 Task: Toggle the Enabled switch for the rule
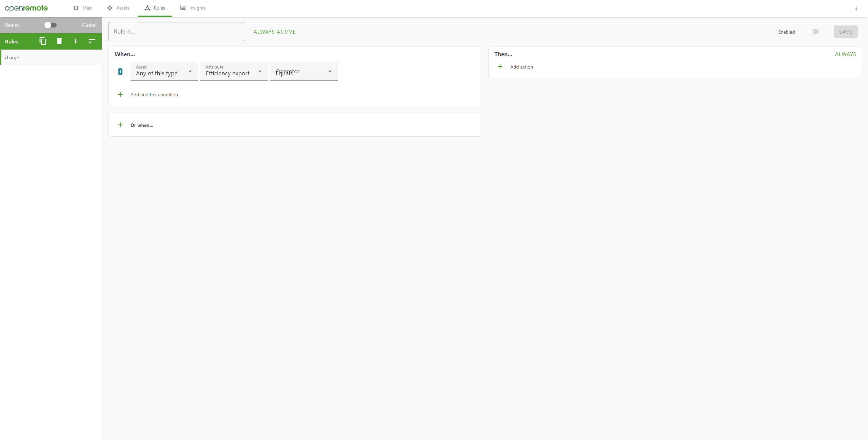813,32
